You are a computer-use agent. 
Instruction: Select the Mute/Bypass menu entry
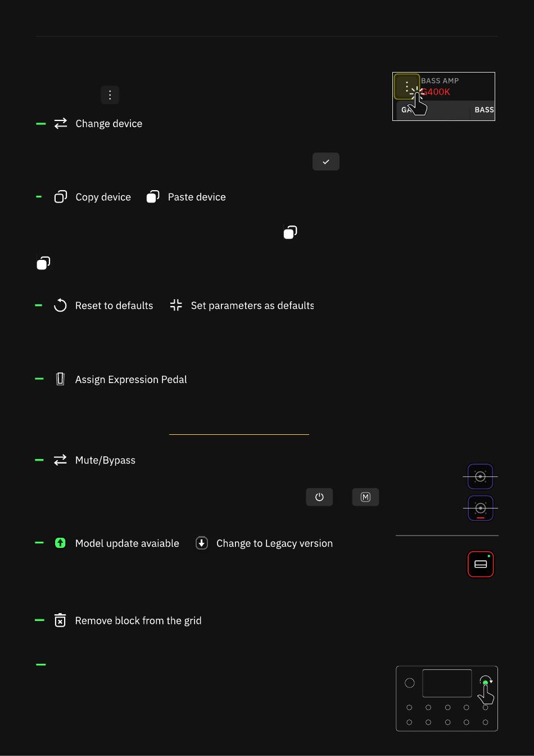[x=105, y=460]
